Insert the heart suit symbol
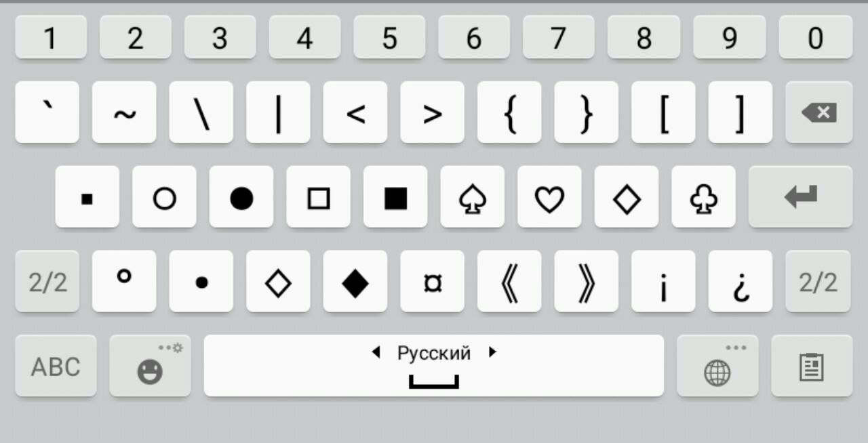The height and width of the screenshot is (443, 868). pos(549,197)
